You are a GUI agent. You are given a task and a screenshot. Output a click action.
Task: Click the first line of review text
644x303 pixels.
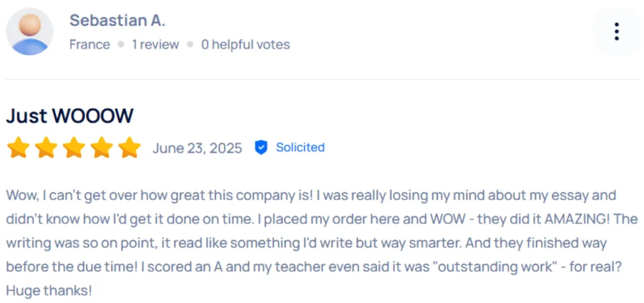click(311, 195)
